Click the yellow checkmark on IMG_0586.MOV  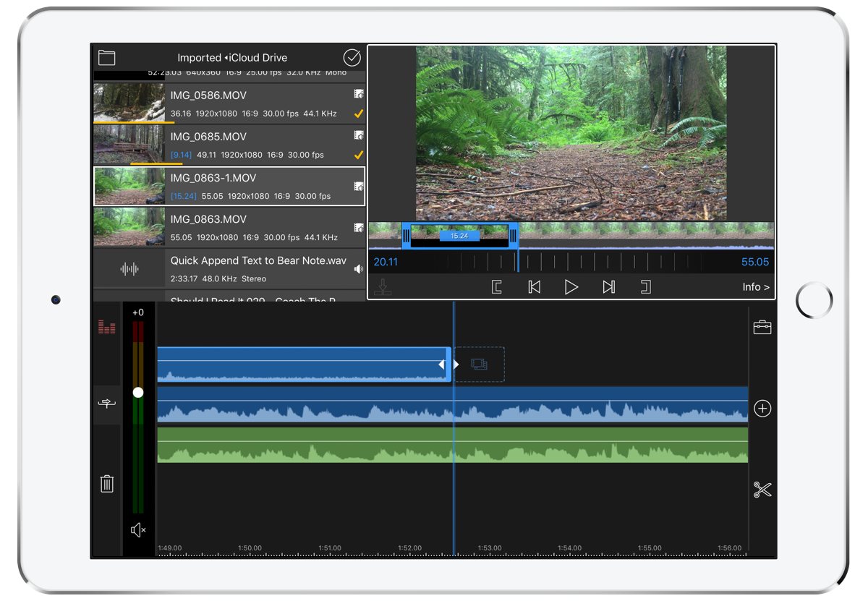point(359,114)
